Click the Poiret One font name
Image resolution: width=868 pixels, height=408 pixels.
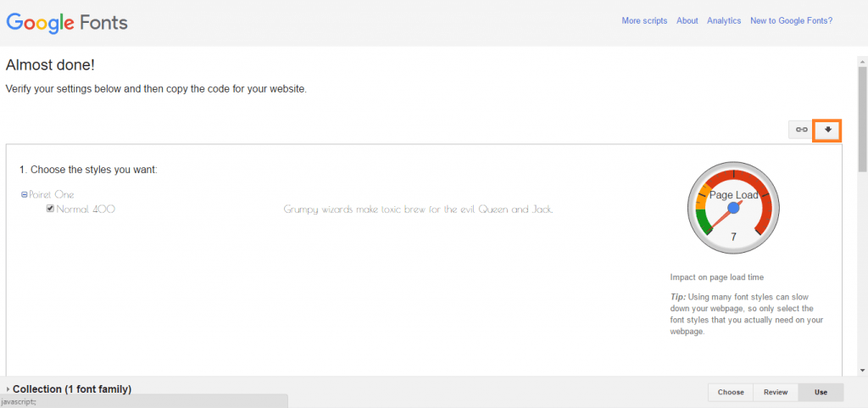[52, 195]
